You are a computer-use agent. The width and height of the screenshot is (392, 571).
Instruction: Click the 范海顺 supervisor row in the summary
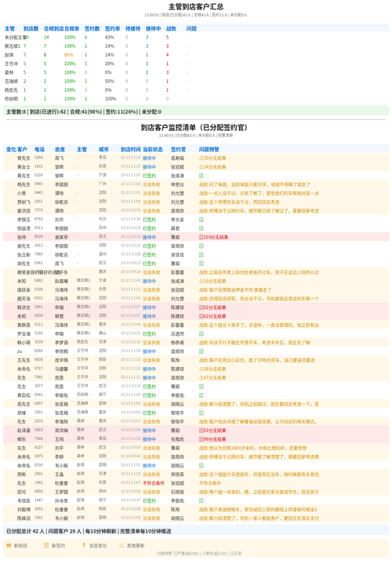tap(196, 82)
